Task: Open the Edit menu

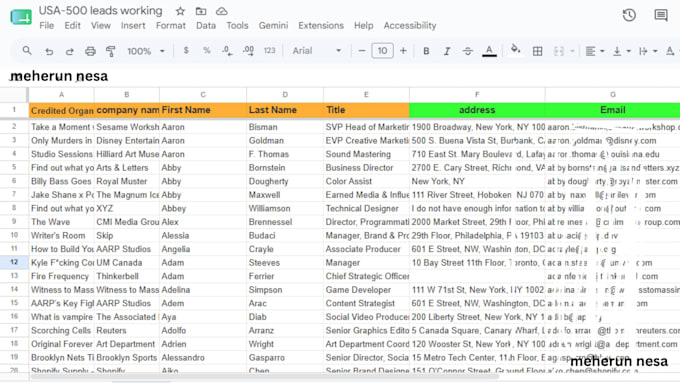Action: [x=72, y=26]
